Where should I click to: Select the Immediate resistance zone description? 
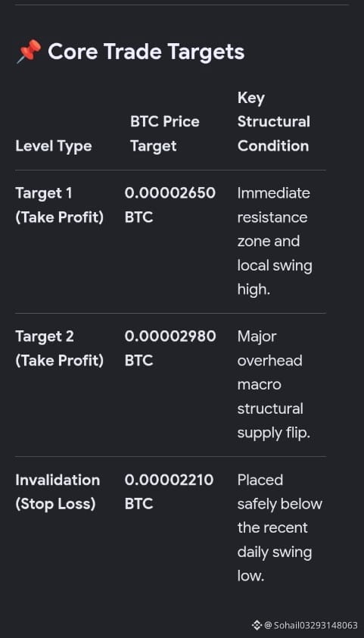click(275, 241)
